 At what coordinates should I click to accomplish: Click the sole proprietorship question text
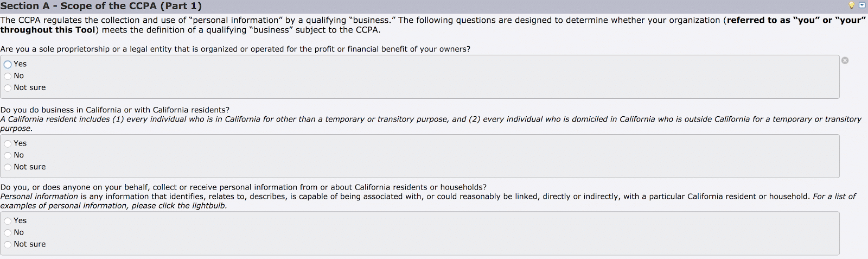235,49
